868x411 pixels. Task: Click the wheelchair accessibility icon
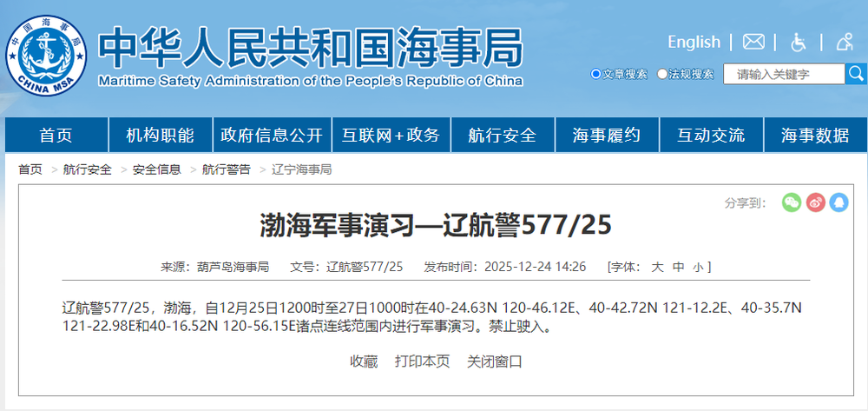coord(799,42)
